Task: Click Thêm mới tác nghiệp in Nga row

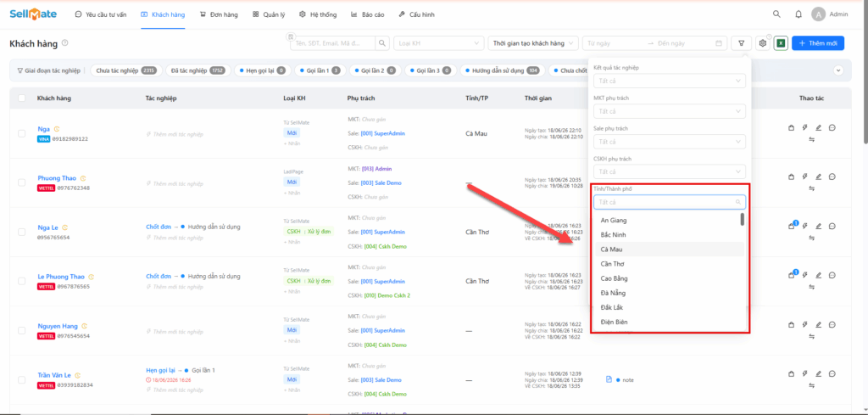Action: coord(175,134)
